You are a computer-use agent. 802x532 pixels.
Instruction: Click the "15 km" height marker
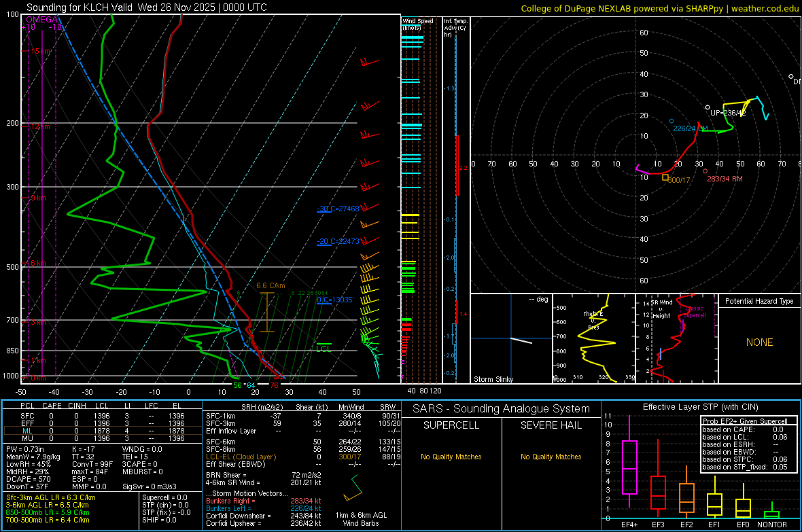[41, 51]
